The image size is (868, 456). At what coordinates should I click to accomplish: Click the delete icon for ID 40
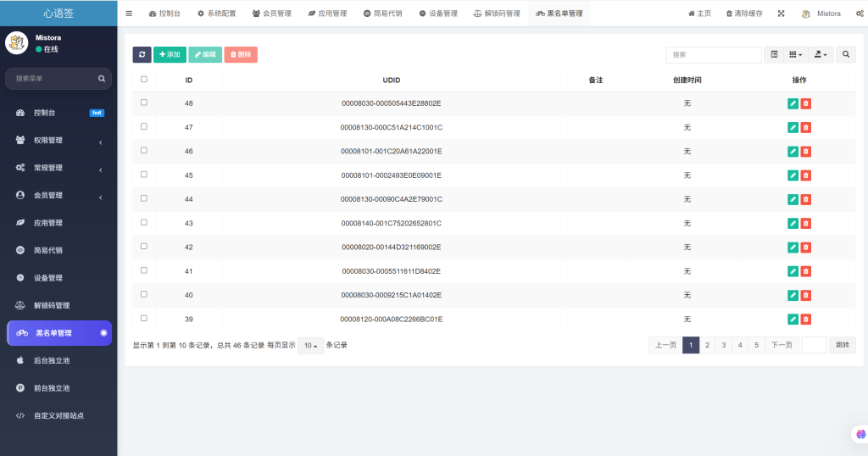806,295
